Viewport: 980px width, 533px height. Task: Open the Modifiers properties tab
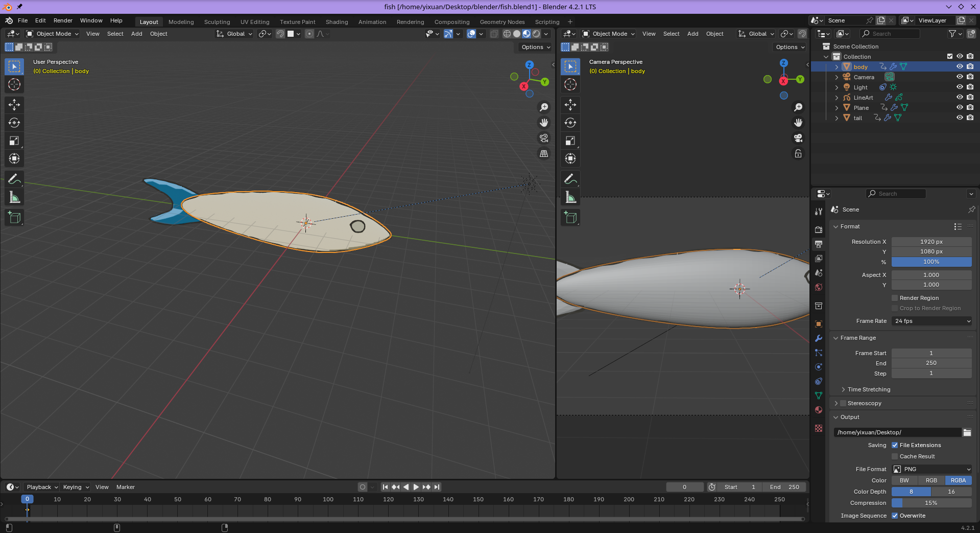(x=819, y=338)
